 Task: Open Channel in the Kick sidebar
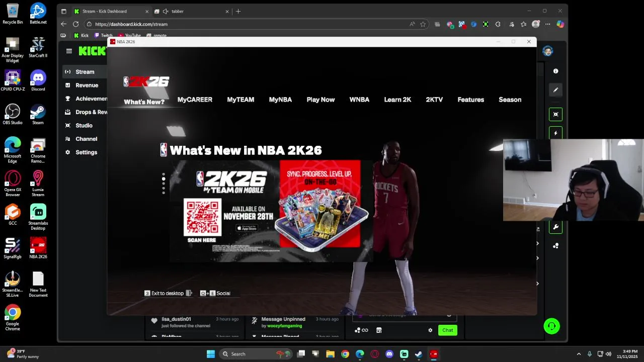[86, 139]
